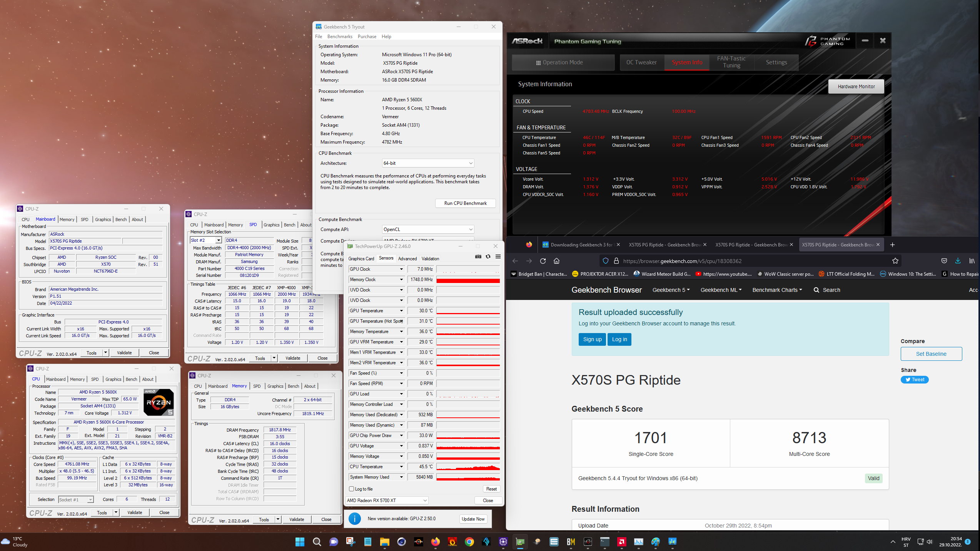This screenshot has height=551, width=980.
Task: Click the Firefox address bar URL
Action: coord(682,261)
